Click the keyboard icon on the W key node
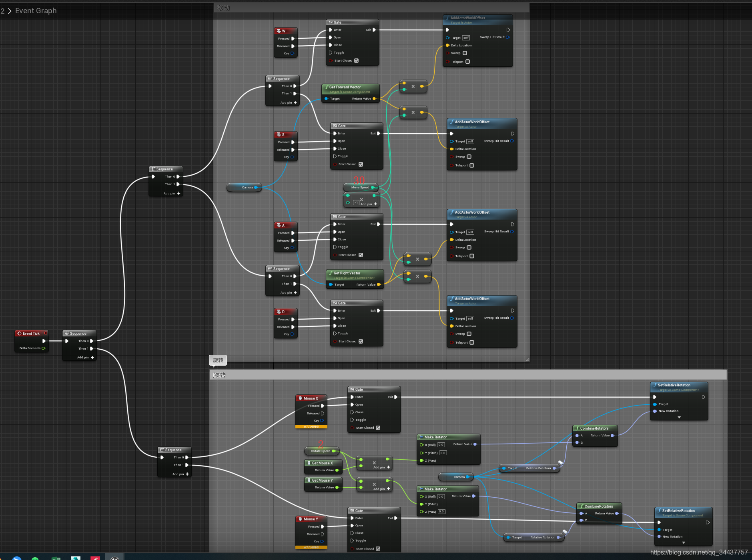The width and height of the screenshot is (752, 560). [279, 31]
